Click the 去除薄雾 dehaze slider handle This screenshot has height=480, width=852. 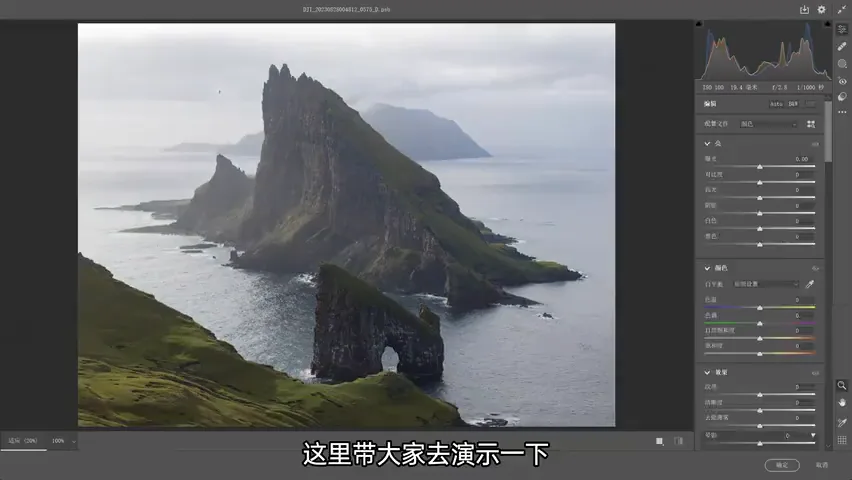pyautogui.click(x=760, y=426)
